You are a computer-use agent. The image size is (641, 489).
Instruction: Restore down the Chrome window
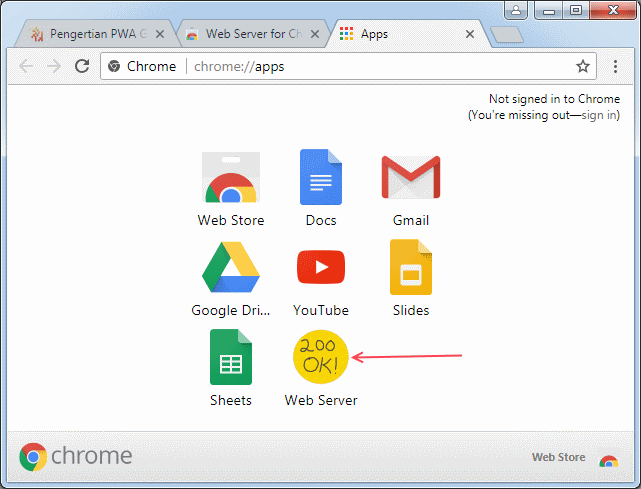click(x=576, y=11)
